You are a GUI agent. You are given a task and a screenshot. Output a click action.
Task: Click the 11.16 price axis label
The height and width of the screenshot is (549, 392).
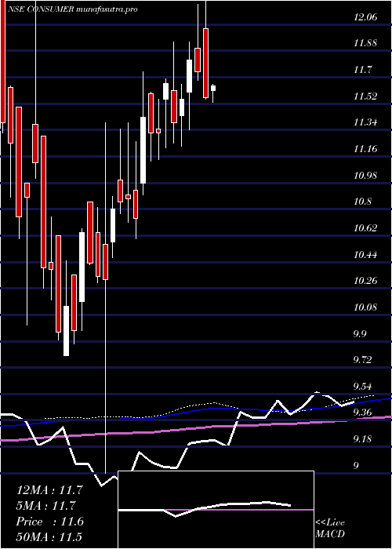click(365, 149)
